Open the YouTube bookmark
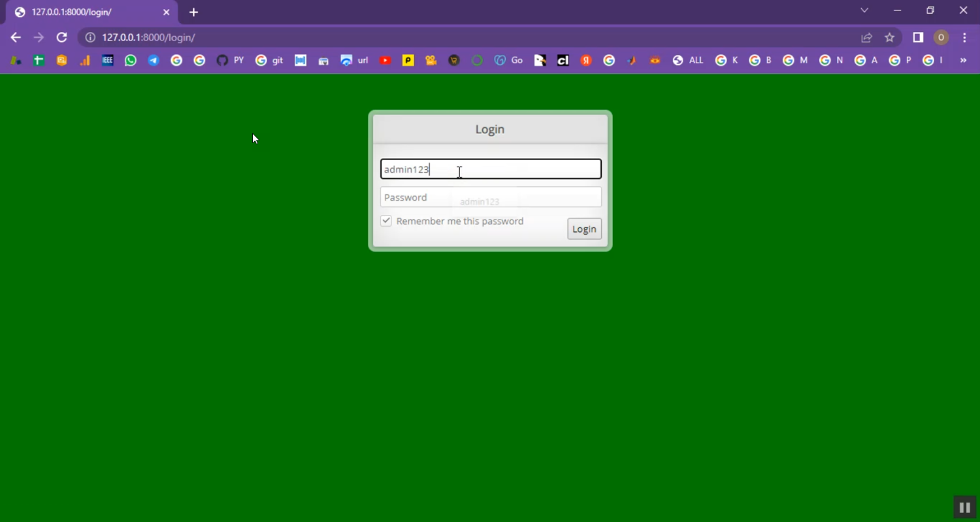 [x=385, y=60]
